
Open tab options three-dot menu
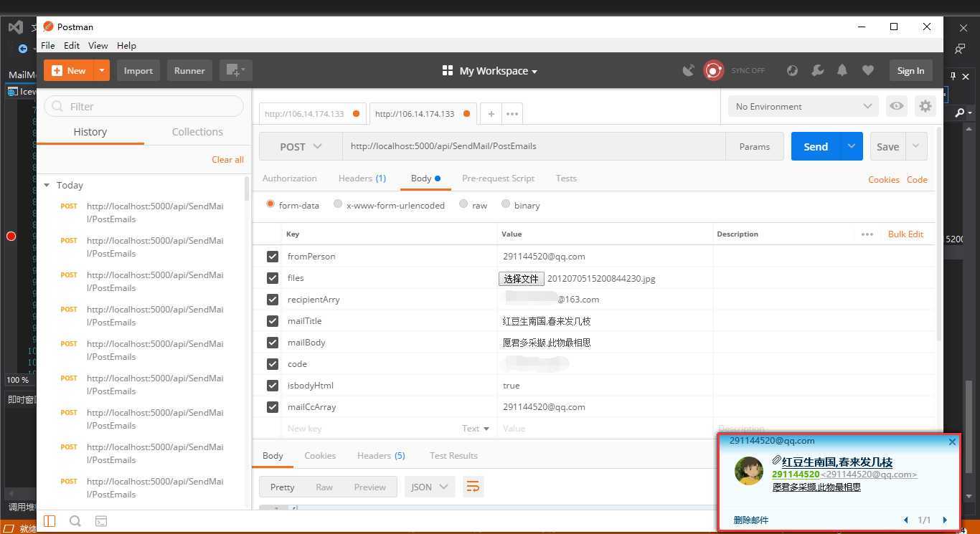[x=512, y=113]
